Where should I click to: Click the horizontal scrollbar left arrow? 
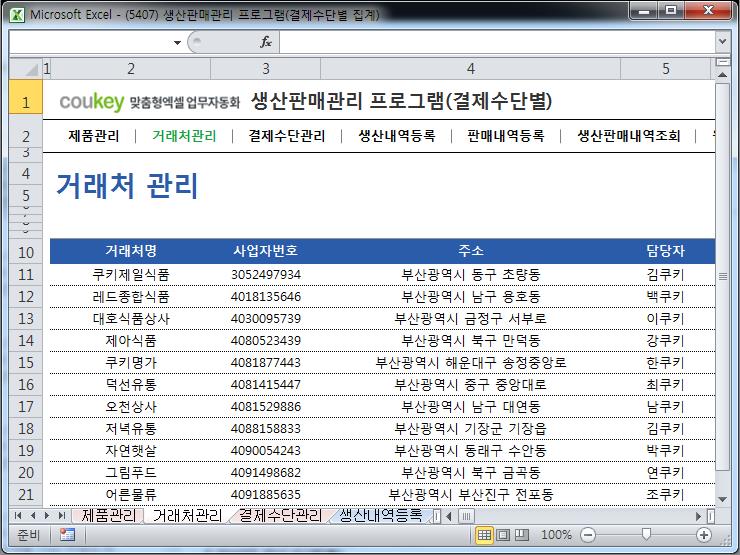[x=448, y=516]
